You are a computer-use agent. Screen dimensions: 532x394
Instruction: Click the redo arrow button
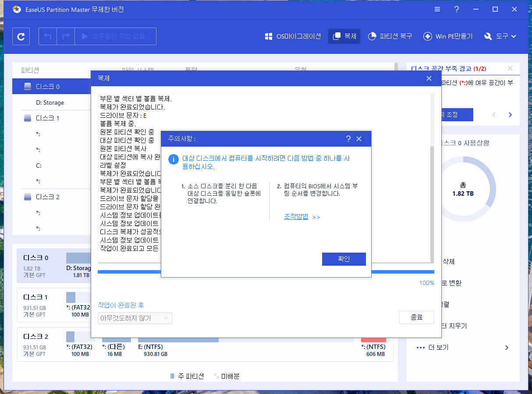66,36
